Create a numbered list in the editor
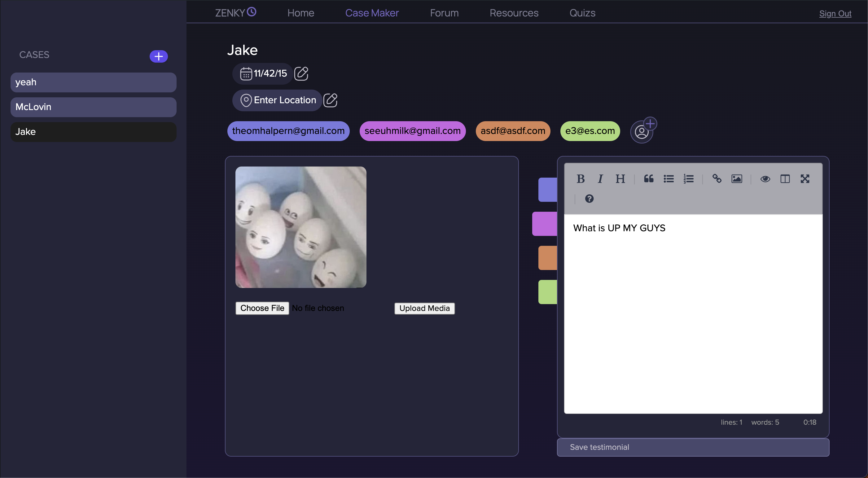Image resolution: width=868 pixels, height=478 pixels. tap(688, 179)
